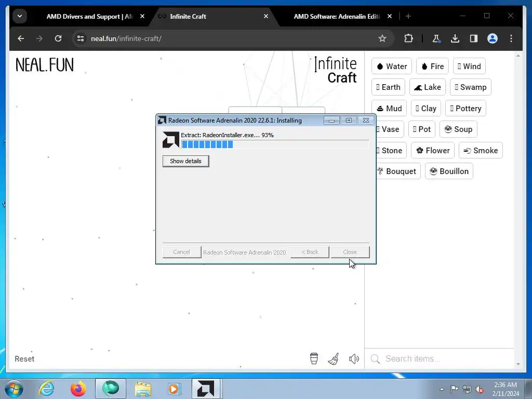Select the Fire element
The image size is (532, 399).
click(433, 66)
